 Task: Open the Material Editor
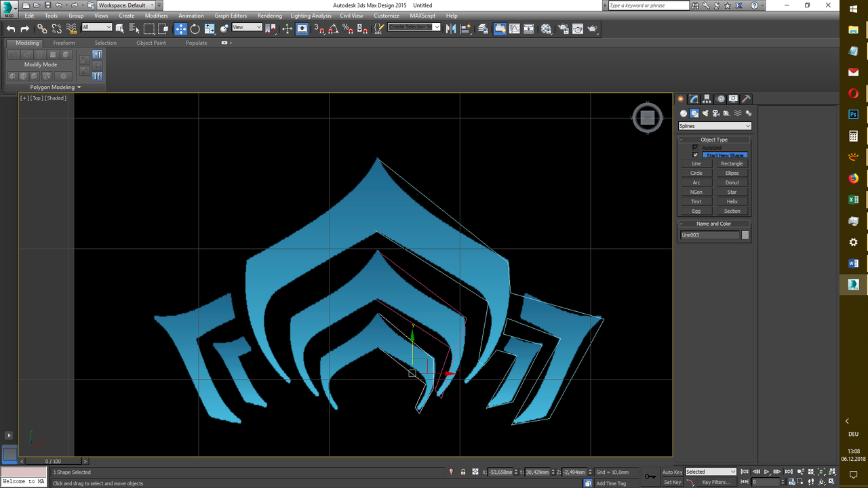(547, 28)
